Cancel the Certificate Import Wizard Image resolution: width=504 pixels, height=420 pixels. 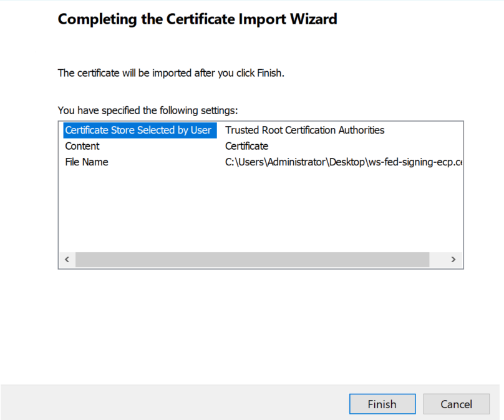(456, 404)
